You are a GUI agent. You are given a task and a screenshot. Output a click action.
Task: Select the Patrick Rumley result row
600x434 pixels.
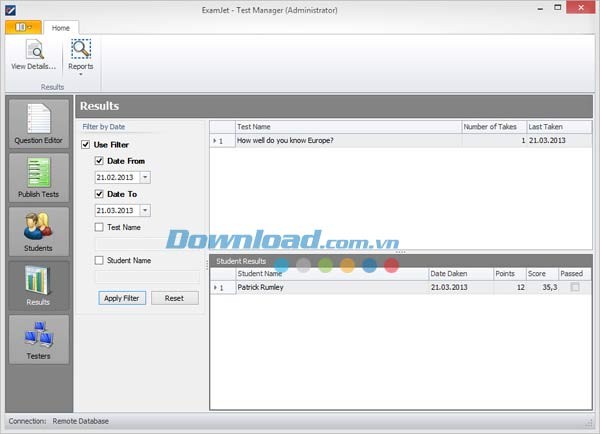coord(330,287)
